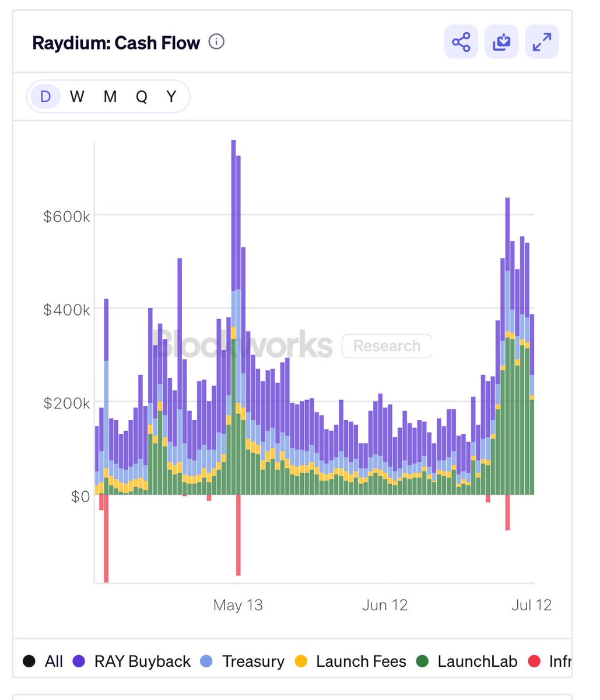Click the 'Jun 12' date label

coord(385,605)
